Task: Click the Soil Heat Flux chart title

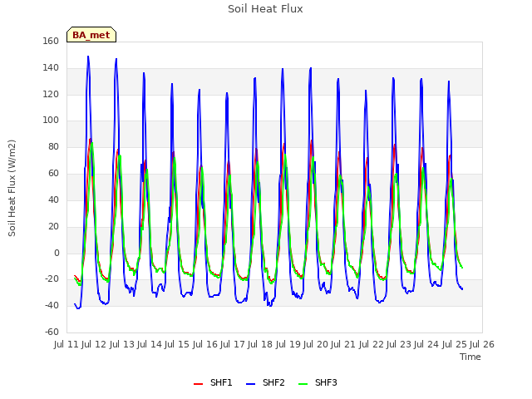Action: pos(265,9)
